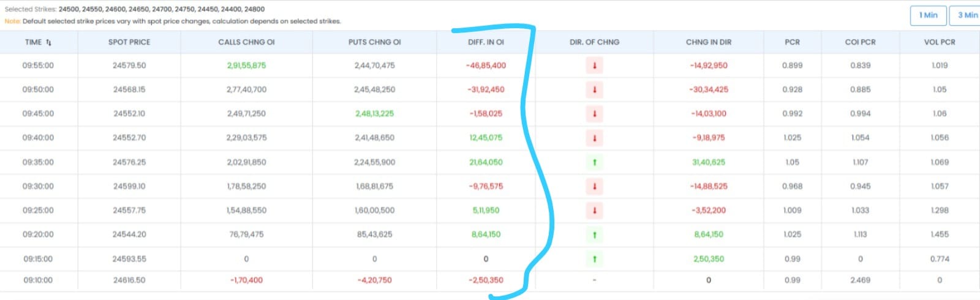Click the red down arrow in 09:40:00 row

tap(594, 138)
